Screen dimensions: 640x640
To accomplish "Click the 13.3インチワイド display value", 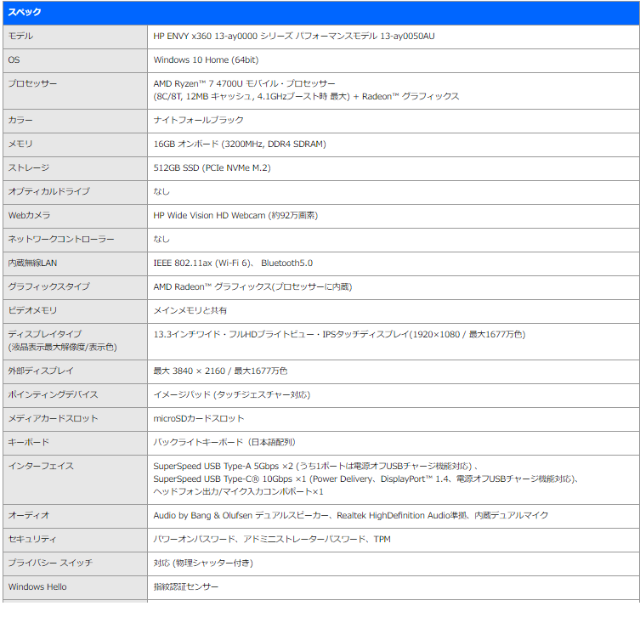I will [339, 335].
